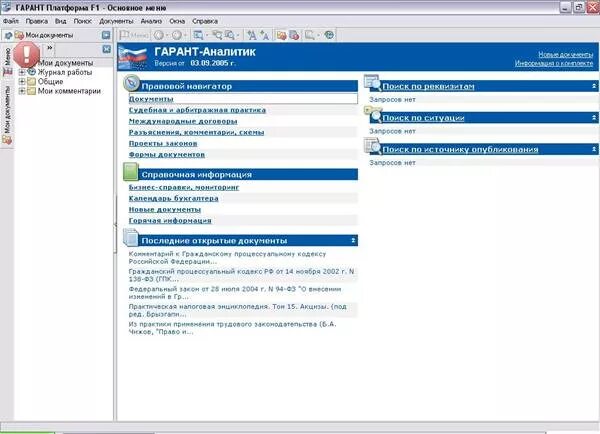
Task: Open Бизнес-справки, мониторинг link
Action: coord(184,187)
